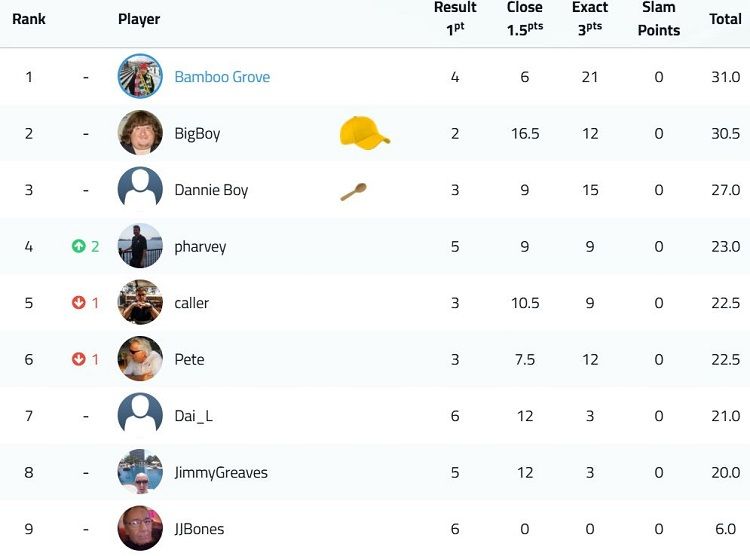Click caller's red down-arrow rank change icon
The width and height of the screenshot is (750, 556).
click(78, 303)
